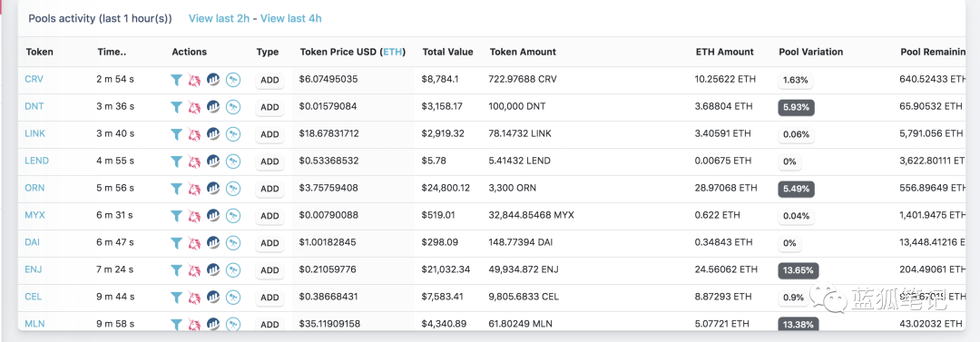
Task: Filter by ORN using funnel icon
Action: click(176, 188)
